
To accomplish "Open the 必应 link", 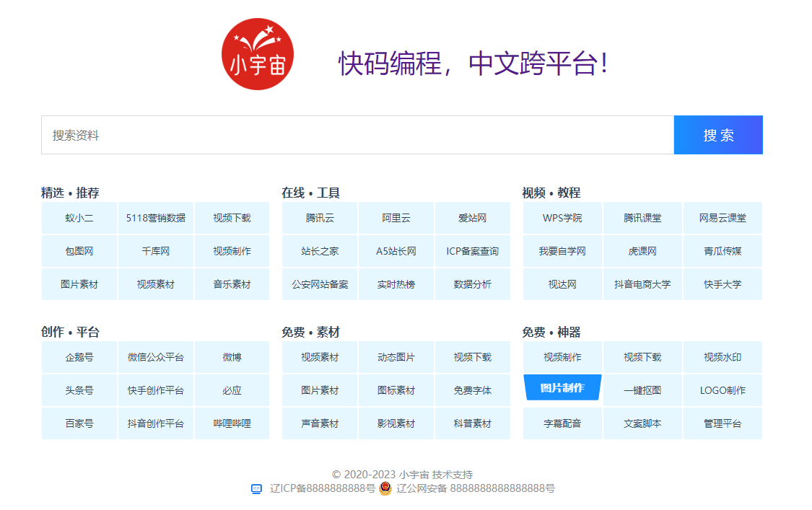I will point(232,390).
